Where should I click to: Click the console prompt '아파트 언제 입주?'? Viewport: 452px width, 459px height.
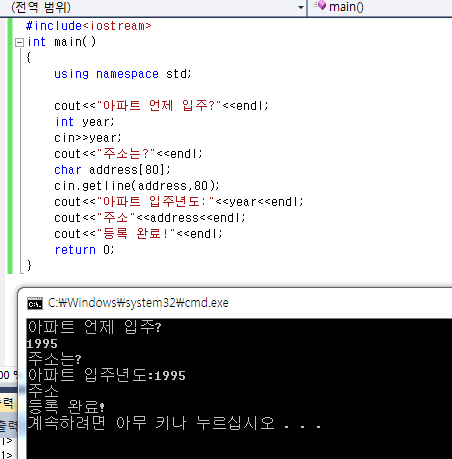point(95,327)
